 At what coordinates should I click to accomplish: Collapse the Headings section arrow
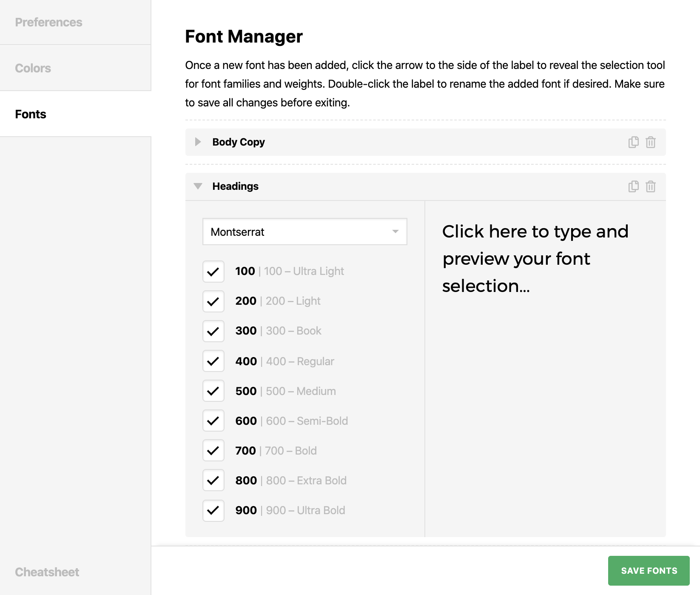(198, 186)
